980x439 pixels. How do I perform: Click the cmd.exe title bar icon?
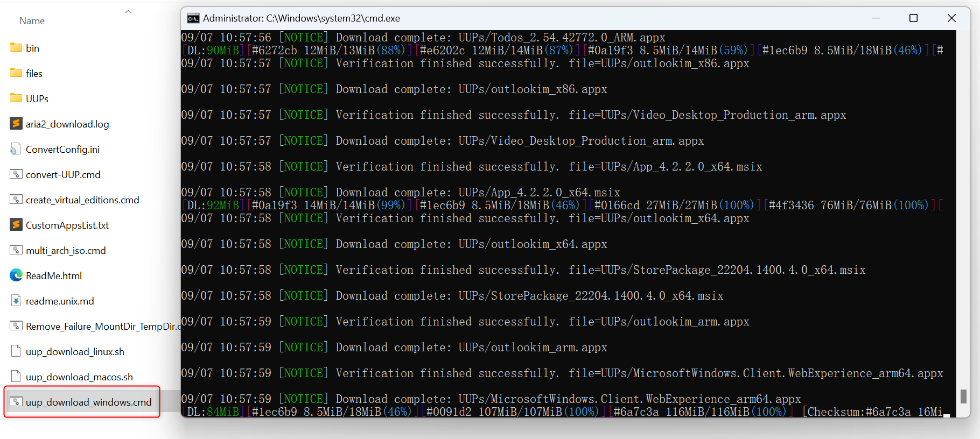(193, 18)
